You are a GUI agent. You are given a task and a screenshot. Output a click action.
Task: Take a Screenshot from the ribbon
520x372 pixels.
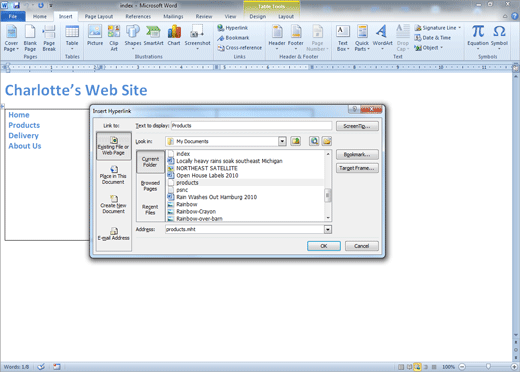click(x=197, y=37)
